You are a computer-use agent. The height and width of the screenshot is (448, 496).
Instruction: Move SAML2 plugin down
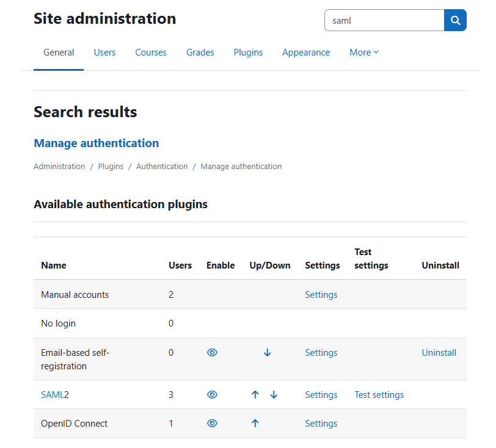[274, 395]
